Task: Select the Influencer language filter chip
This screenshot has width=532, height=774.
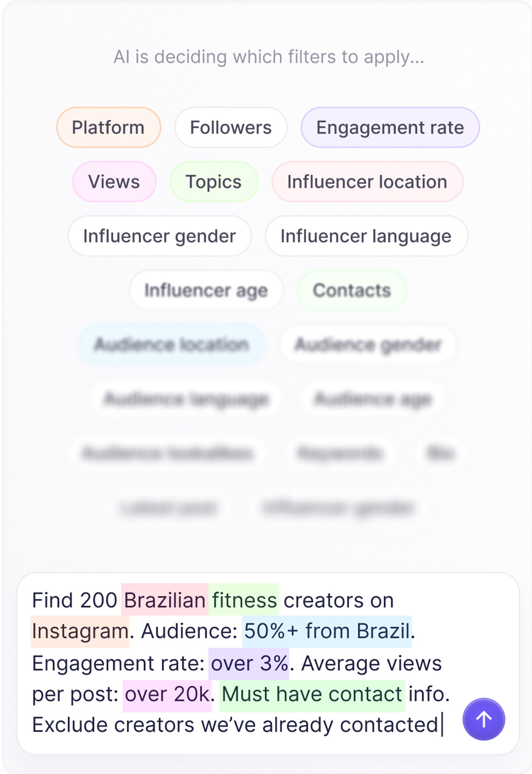Action: click(x=366, y=236)
